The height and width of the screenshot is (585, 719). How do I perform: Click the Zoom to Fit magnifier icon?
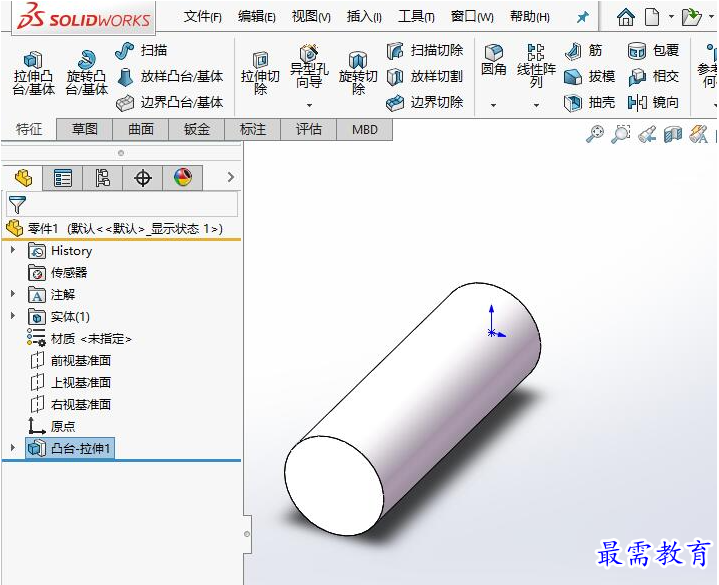coord(595,134)
